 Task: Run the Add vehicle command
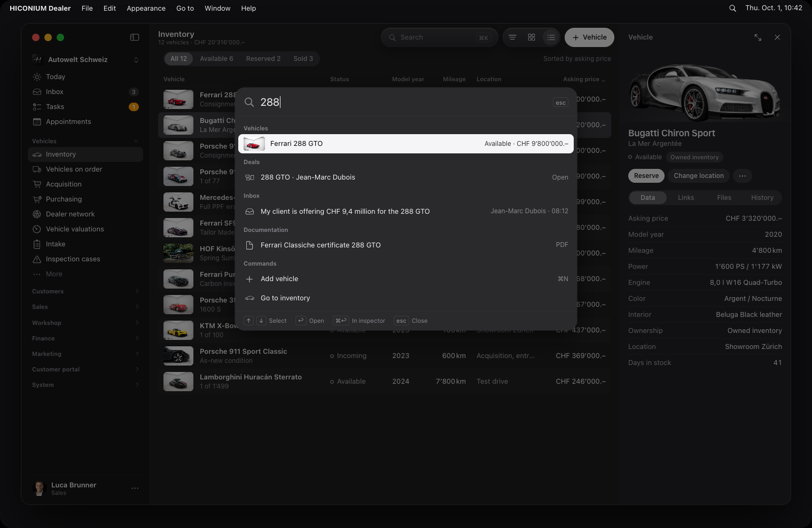coord(406,279)
